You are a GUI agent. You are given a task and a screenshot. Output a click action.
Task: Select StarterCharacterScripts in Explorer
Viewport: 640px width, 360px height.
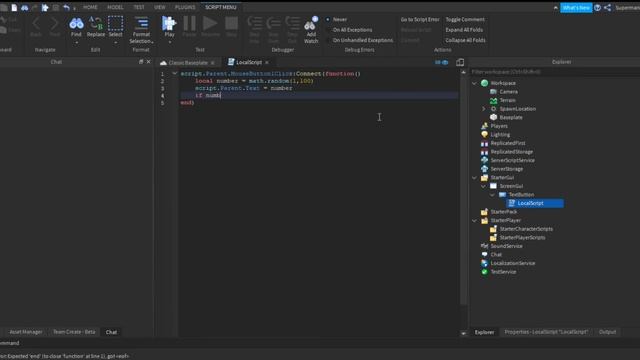[x=526, y=229]
